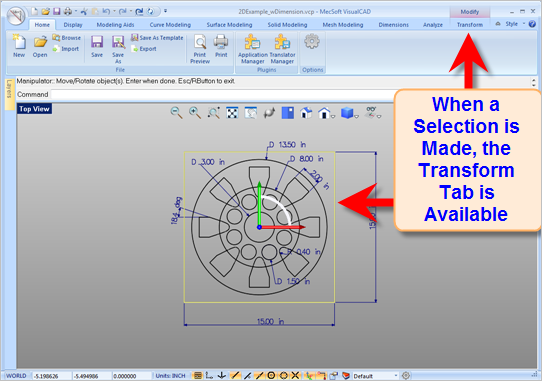Switch to the Modeling Aids tab

click(115, 25)
